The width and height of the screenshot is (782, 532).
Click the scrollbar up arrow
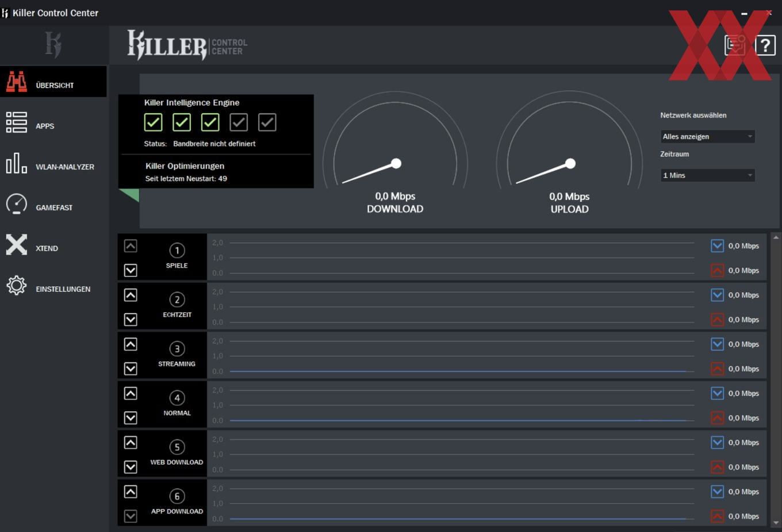[776, 237]
